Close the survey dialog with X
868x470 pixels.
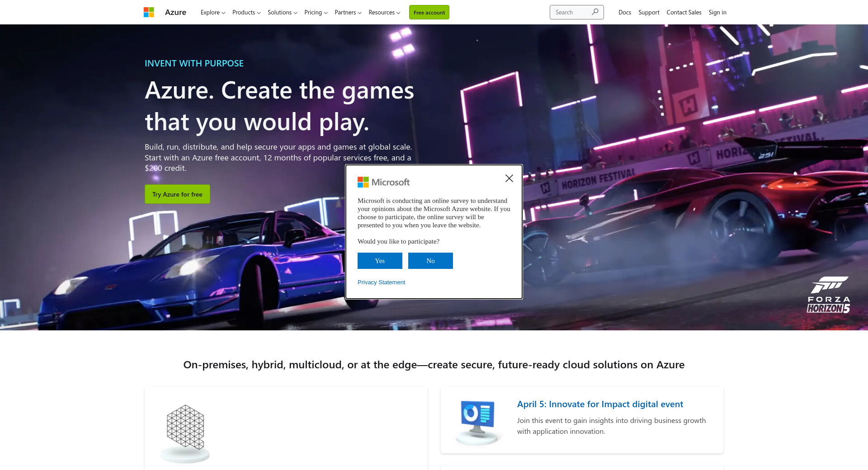(509, 179)
